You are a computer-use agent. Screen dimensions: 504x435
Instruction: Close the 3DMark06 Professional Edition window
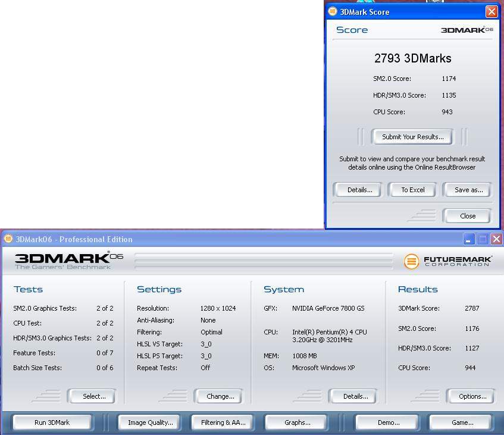coord(496,239)
